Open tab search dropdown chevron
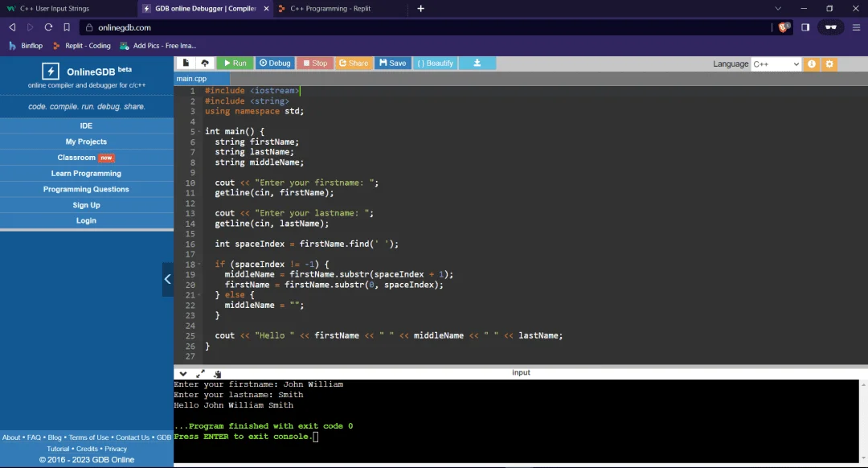 tap(778, 9)
